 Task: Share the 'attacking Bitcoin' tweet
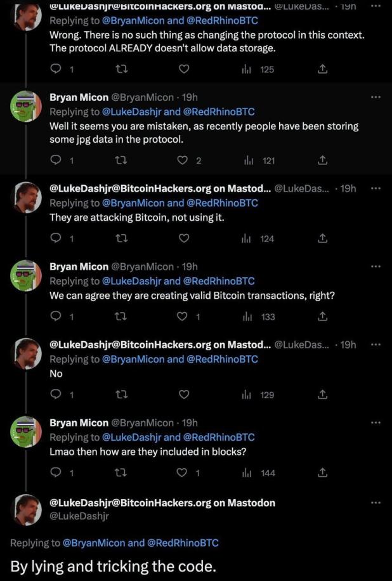click(322, 238)
